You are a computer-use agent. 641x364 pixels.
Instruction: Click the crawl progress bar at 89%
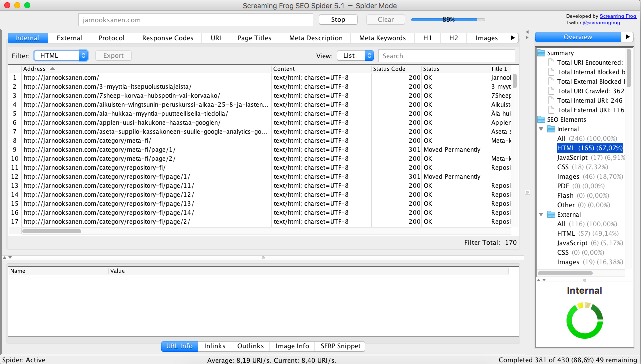[448, 20]
